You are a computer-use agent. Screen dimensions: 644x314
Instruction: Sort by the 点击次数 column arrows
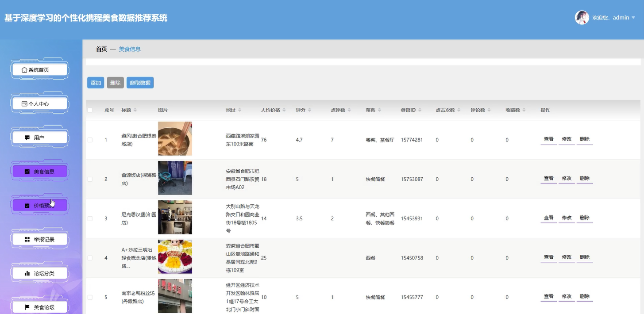point(459,110)
